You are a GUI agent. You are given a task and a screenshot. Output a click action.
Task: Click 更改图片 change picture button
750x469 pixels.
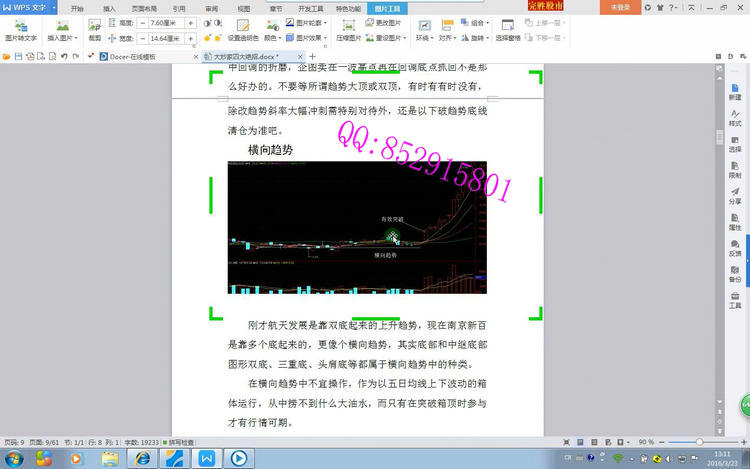[x=387, y=21]
